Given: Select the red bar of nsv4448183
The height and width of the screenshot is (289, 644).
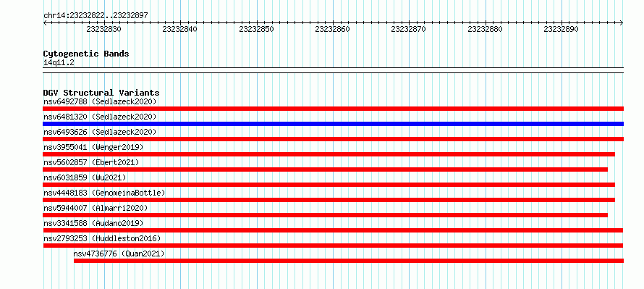Looking at the screenshot, I should (x=329, y=200).
